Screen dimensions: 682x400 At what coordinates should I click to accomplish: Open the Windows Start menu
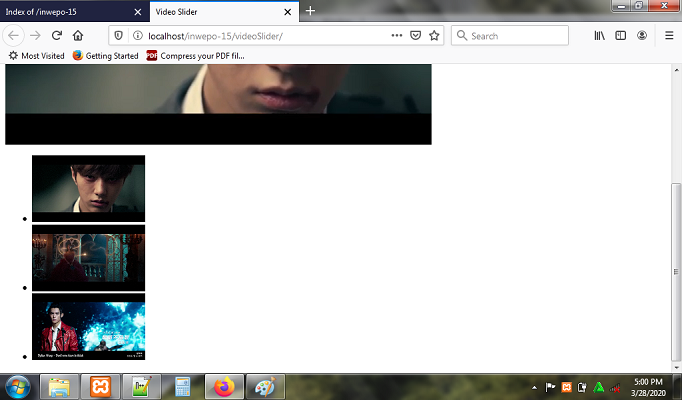18,387
